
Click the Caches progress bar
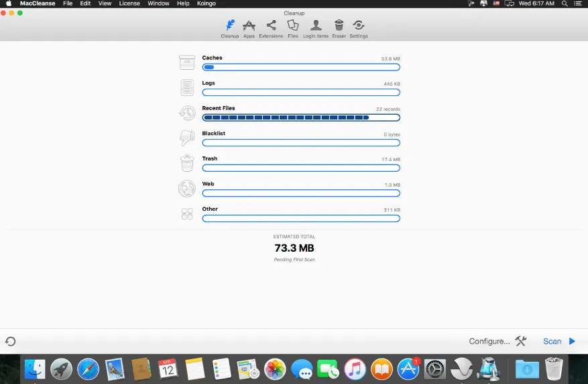tap(301, 67)
